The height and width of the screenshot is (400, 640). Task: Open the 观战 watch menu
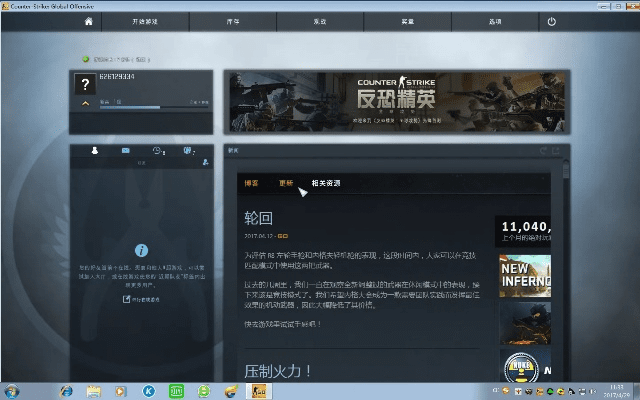pos(320,22)
